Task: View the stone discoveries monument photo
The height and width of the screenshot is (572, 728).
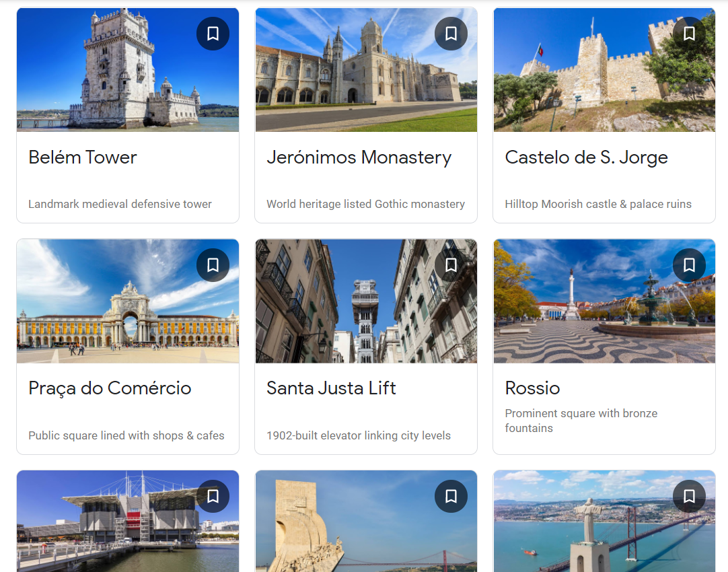Action: click(x=366, y=521)
